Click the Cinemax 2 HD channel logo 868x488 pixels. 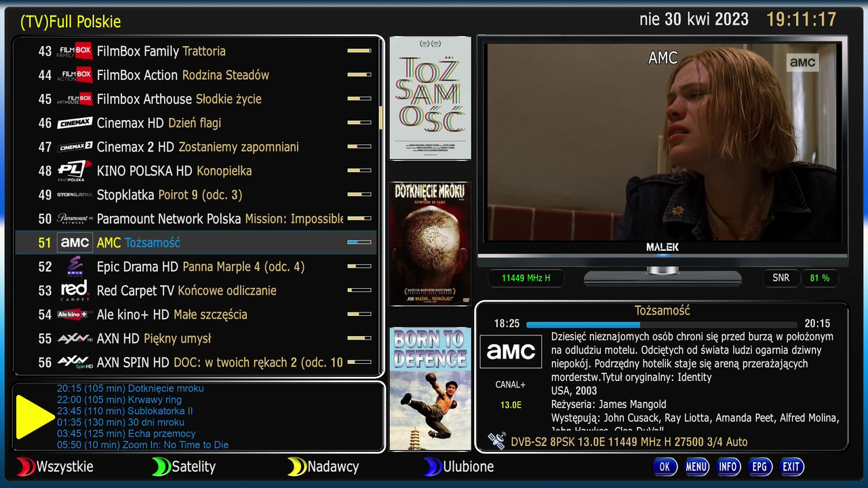pyautogui.click(x=75, y=147)
